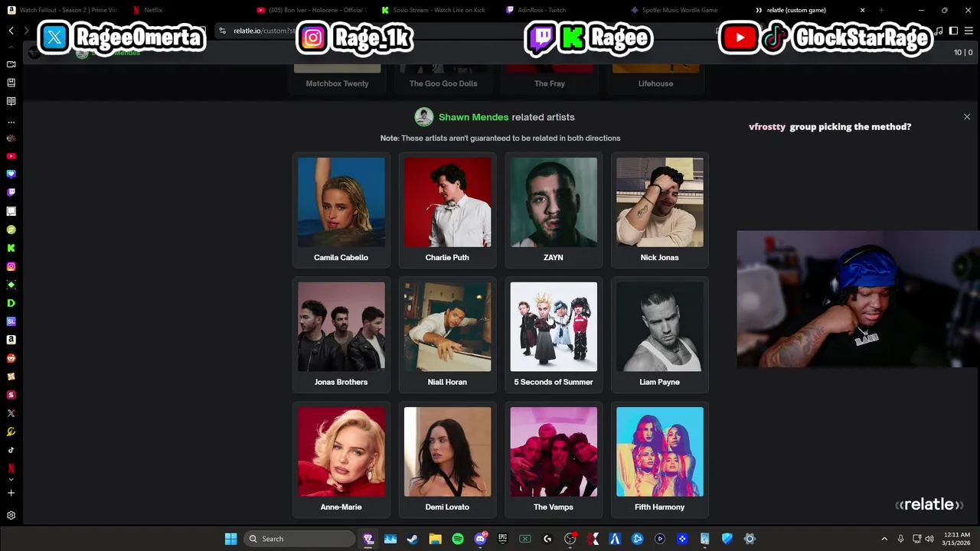Choose the 5 Seconds of Summer card
The width and height of the screenshot is (980, 551).
click(554, 334)
